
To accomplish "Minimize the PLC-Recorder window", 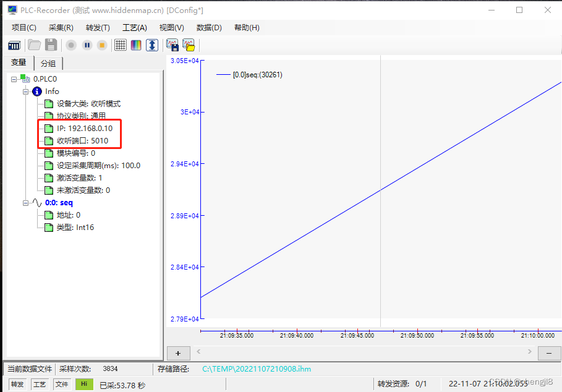I will click(x=492, y=10).
